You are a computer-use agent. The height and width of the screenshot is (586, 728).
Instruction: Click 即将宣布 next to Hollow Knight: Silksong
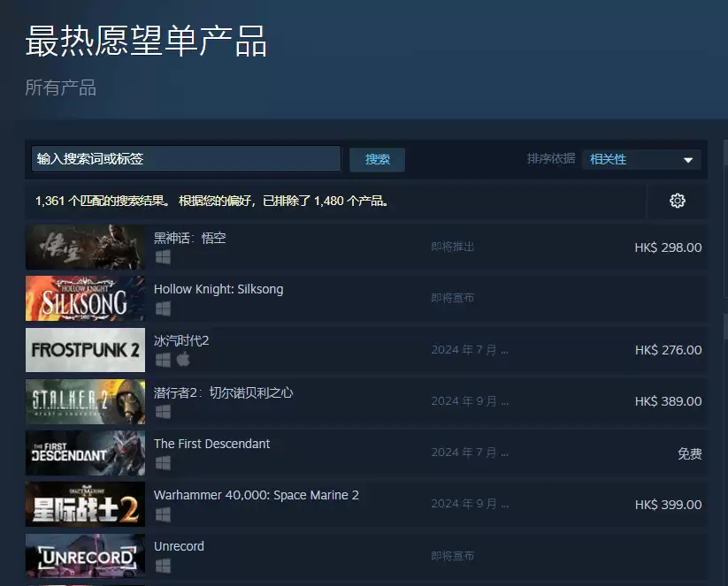click(x=453, y=297)
